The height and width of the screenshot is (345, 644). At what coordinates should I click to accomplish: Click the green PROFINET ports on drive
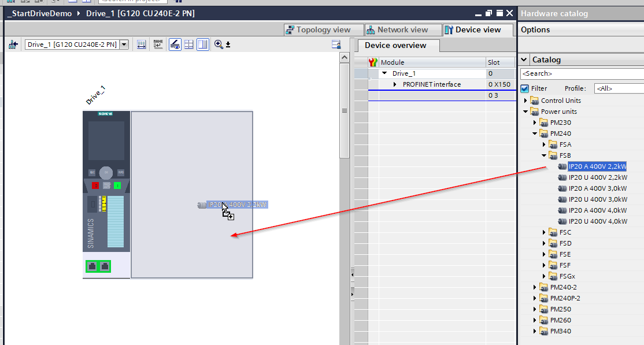point(98,266)
